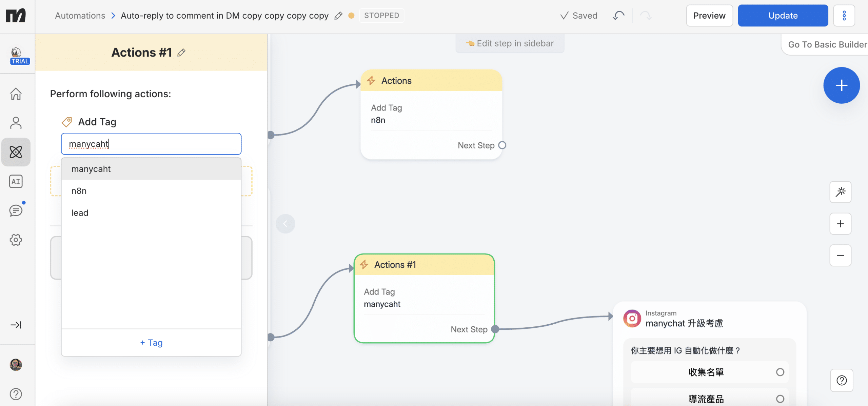Select n8n tag from dropdown
Image resolution: width=868 pixels, height=406 pixels.
point(151,191)
